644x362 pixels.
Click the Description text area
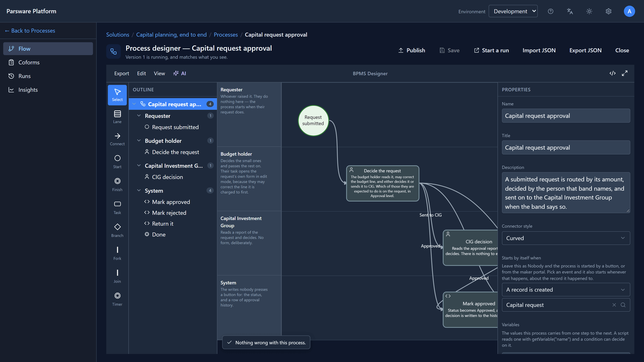tap(566, 193)
